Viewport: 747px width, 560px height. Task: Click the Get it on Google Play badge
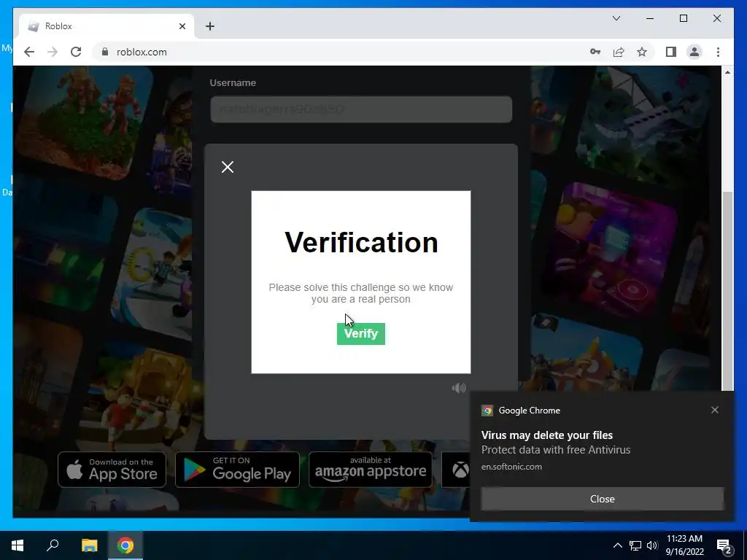[x=237, y=470]
